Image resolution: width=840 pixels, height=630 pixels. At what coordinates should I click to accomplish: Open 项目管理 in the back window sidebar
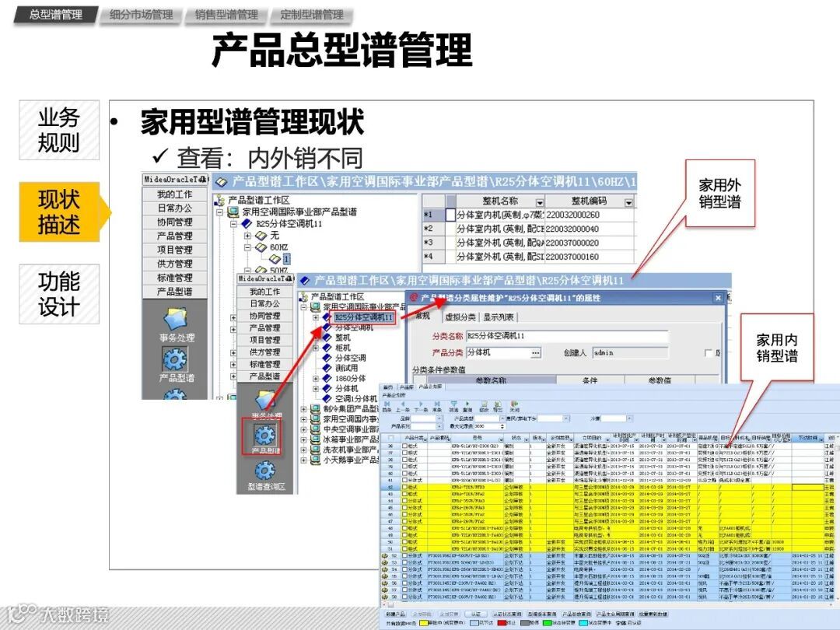175,250
